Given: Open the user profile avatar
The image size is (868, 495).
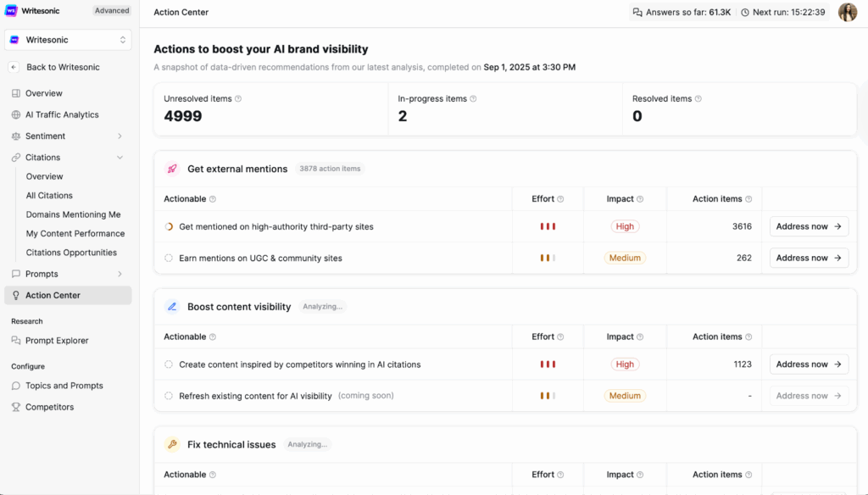Looking at the screenshot, I should pyautogui.click(x=847, y=12).
